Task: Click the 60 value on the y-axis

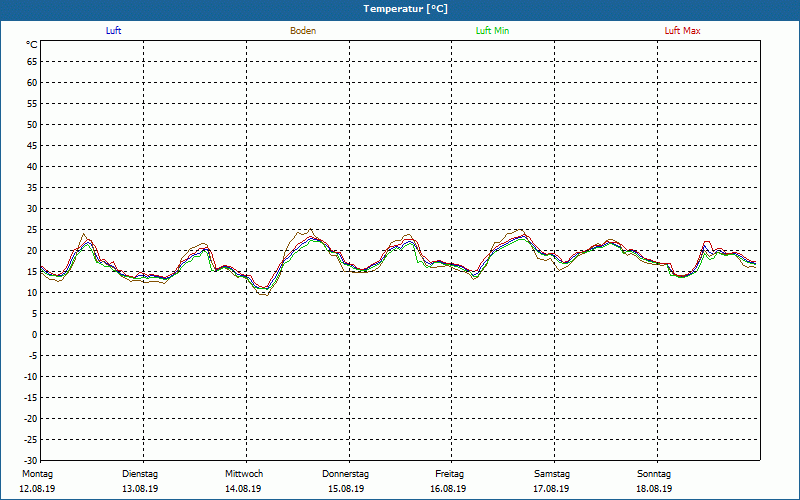Action: click(x=32, y=83)
